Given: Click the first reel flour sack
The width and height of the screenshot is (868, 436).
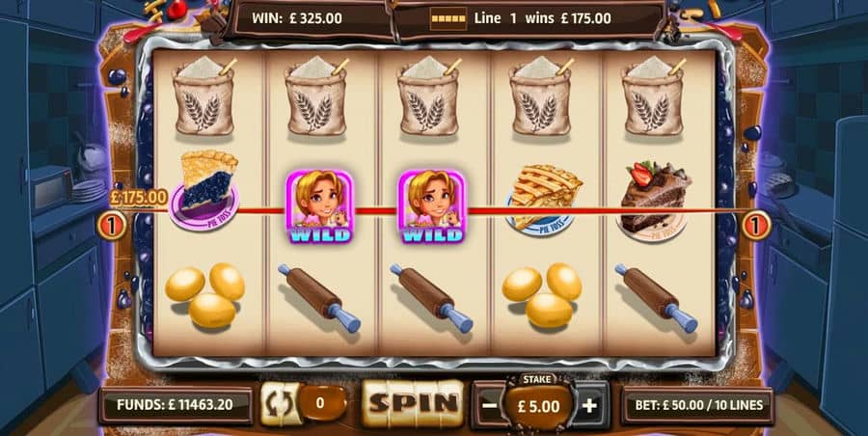Looking at the screenshot, I should click(x=203, y=96).
